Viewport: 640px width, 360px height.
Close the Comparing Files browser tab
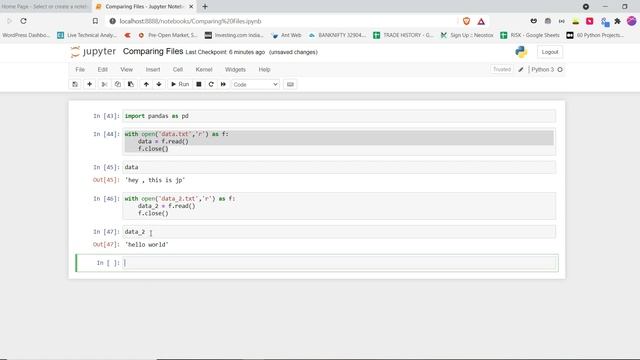tap(191, 7)
